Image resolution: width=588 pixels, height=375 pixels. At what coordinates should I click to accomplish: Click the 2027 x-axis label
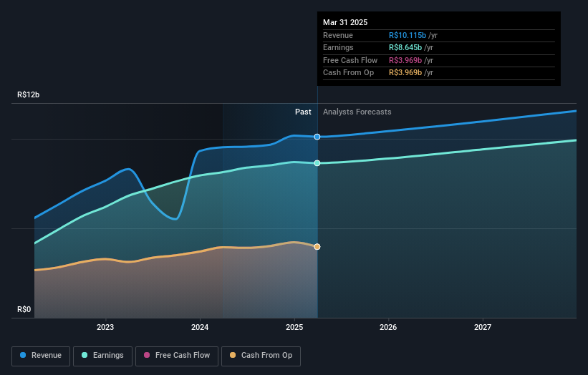click(483, 327)
